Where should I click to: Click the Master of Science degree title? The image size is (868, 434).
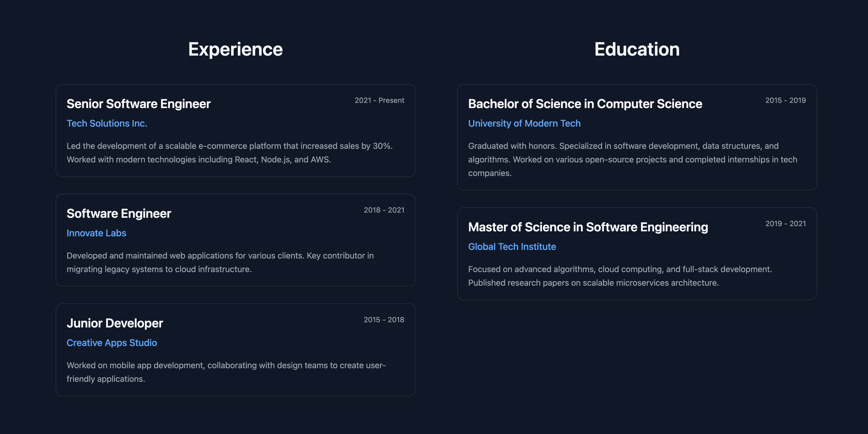click(x=588, y=227)
